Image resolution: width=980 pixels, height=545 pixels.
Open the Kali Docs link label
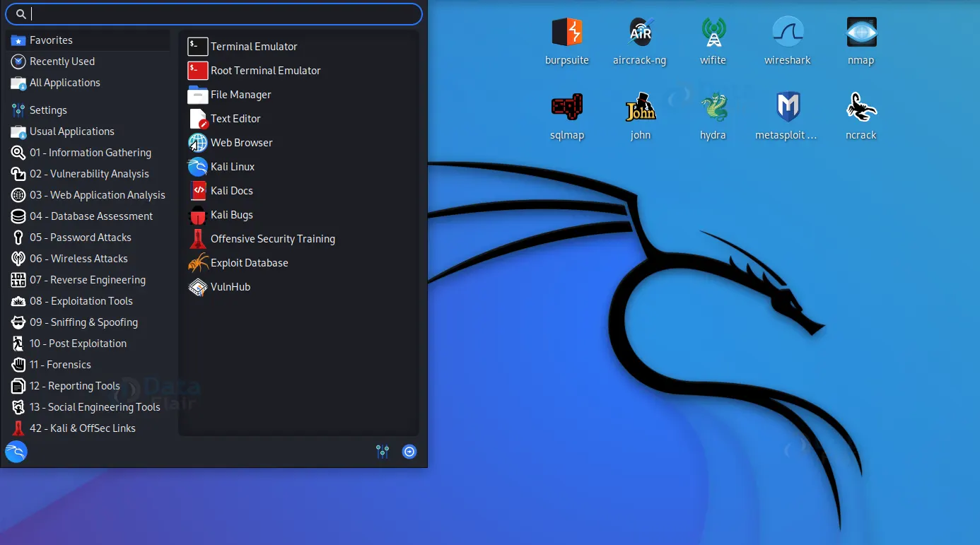pos(232,191)
